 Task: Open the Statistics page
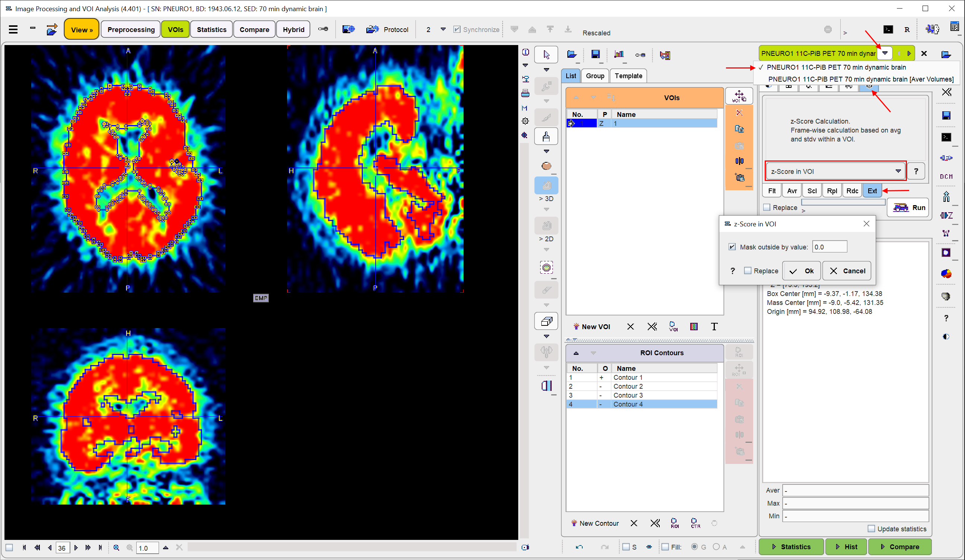[211, 29]
